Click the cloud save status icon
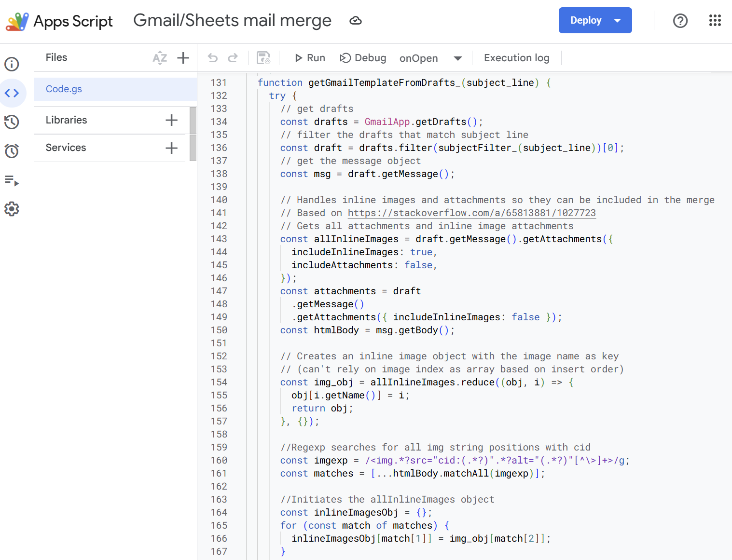732x560 pixels. coord(356,21)
